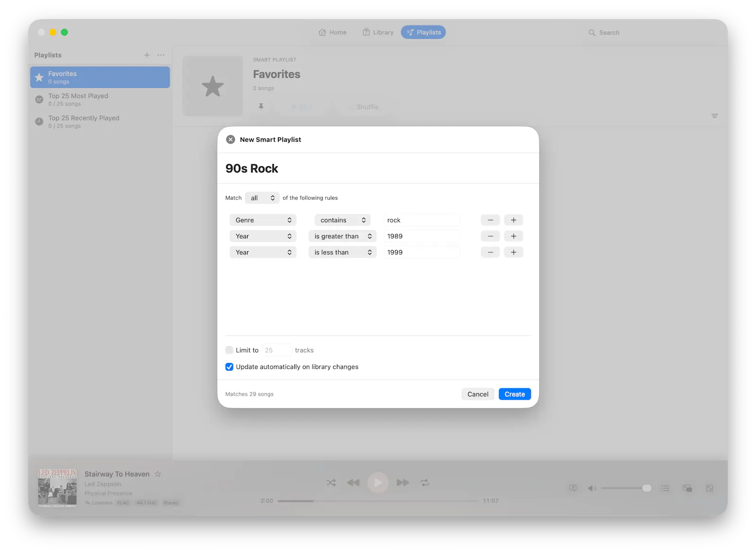The width and height of the screenshot is (756, 553).
Task: Click the green maximize window button
Action: (x=64, y=32)
